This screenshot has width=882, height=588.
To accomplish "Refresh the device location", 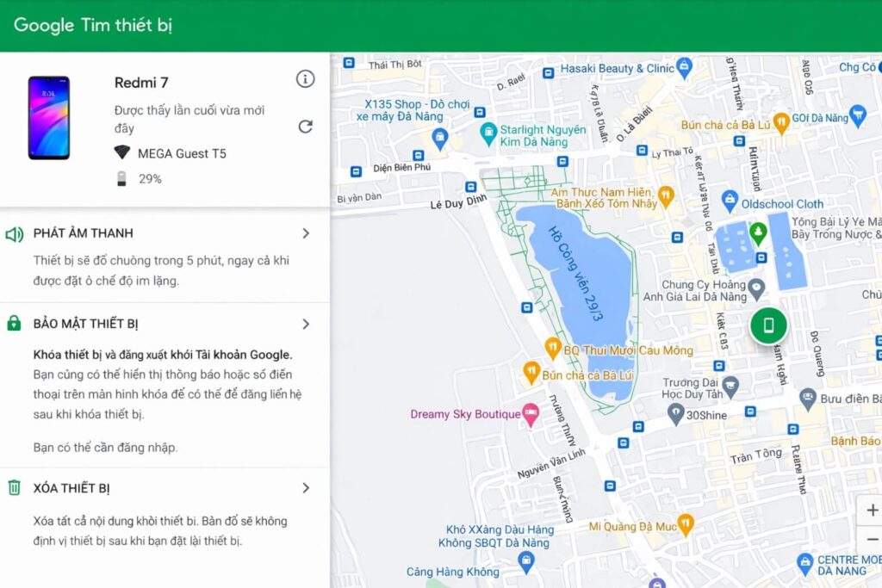I will coord(305,127).
